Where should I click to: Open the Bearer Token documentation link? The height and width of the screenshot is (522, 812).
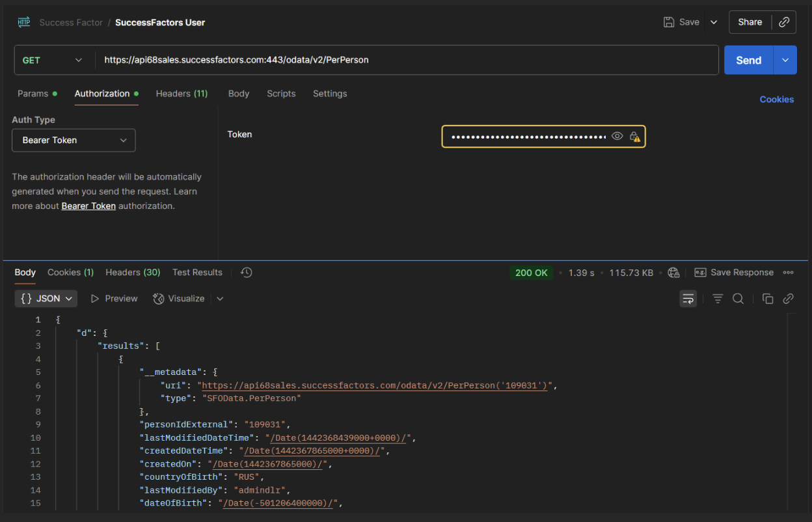click(x=88, y=206)
